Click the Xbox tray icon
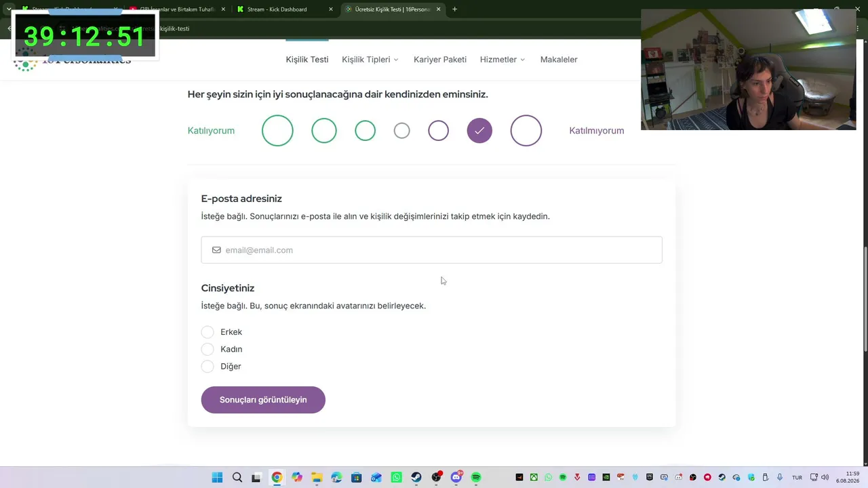The height and width of the screenshot is (488, 868). click(x=534, y=477)
